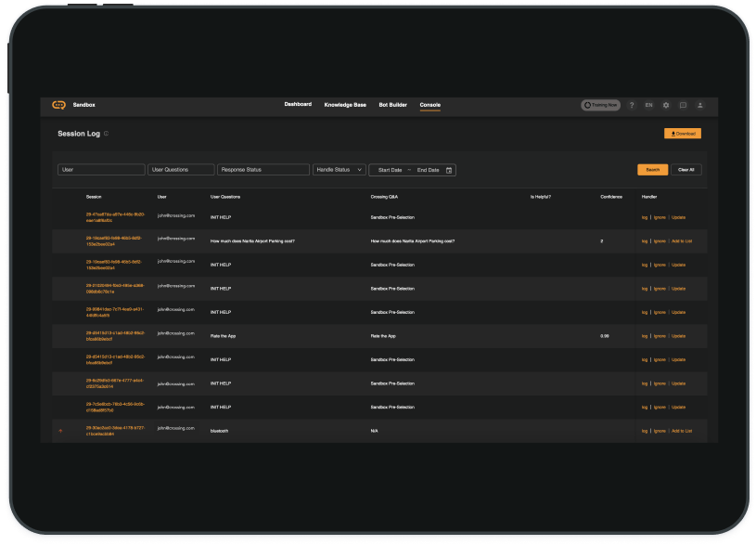Open the user profile icon
756x545 pixels.
700,105
